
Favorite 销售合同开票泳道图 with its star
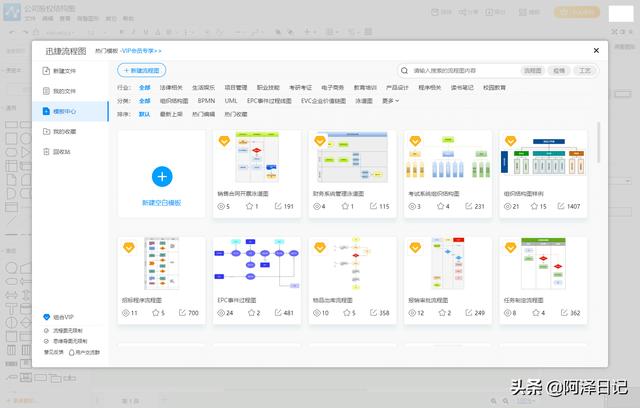tap(249, 206)
